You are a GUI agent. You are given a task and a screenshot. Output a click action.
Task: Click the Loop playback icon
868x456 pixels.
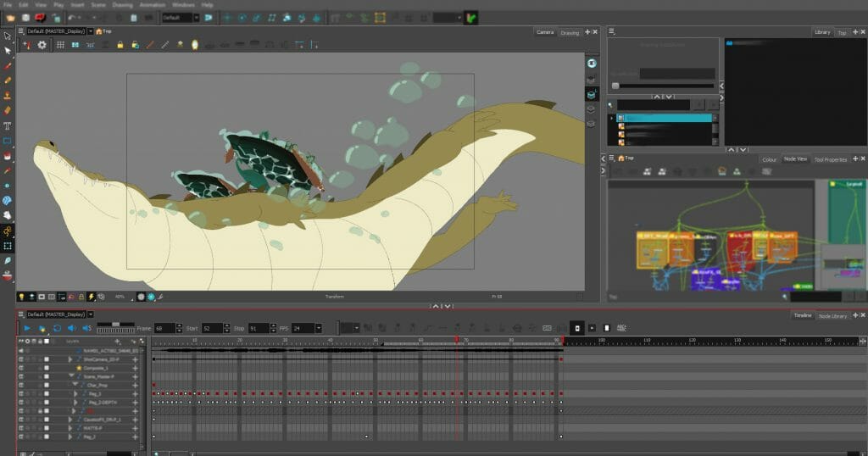57,328
